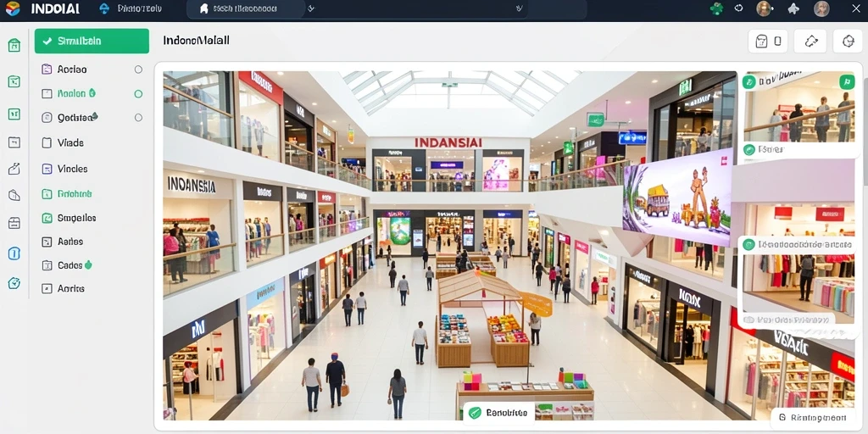
Task: Click the green round icon on the top thumbnail label
Action: (749, 82)
